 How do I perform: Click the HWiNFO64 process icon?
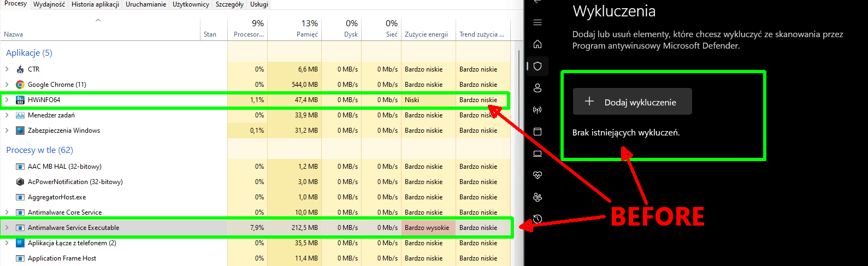click(x=20, y=100)
